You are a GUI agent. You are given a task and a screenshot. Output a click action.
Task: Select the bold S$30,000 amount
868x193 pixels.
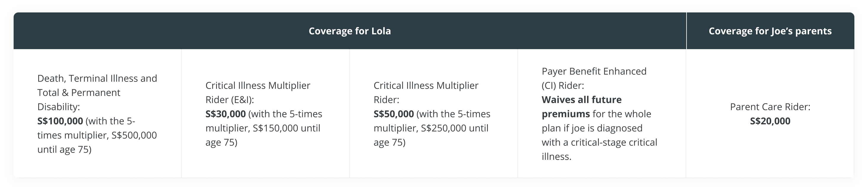coord(225,114)
